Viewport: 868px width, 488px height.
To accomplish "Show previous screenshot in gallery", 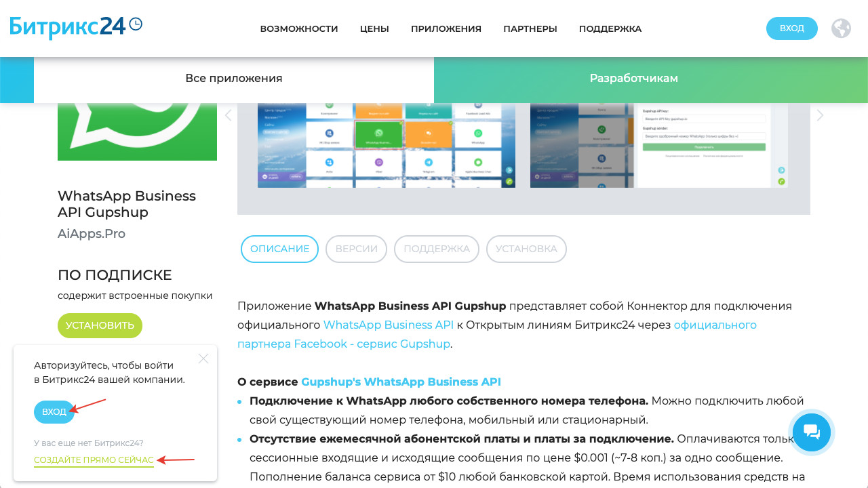I will click(228, 115).
